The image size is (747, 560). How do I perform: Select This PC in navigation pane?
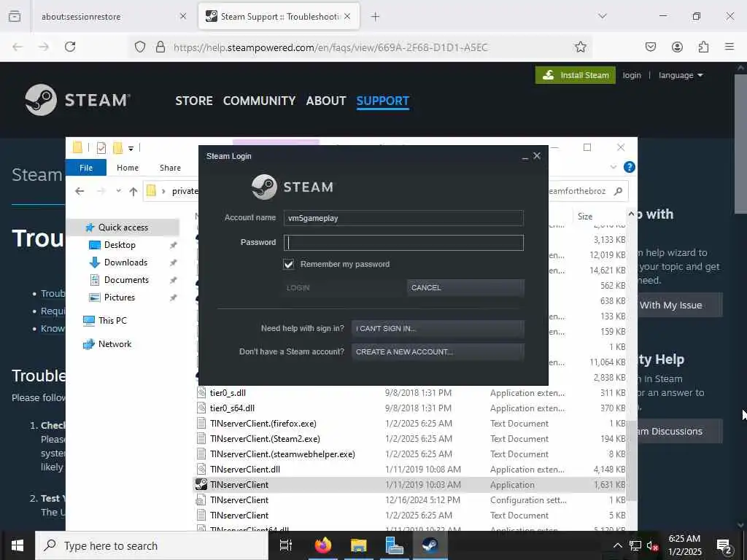(112, 321)
